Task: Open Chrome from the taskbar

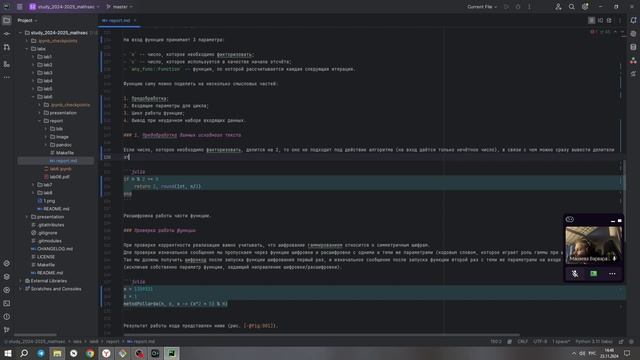Action: pyautogui.click(x=90, y=353)
